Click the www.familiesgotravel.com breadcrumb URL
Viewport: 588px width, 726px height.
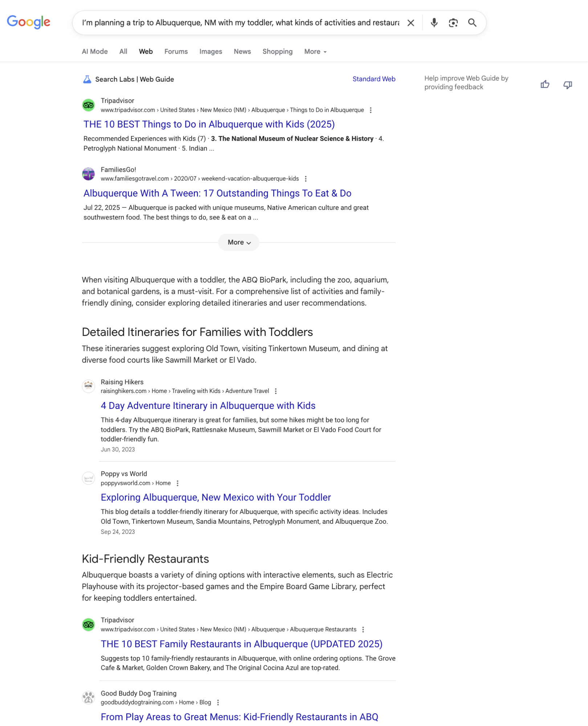pyautogui.click(x=200, y=179)
